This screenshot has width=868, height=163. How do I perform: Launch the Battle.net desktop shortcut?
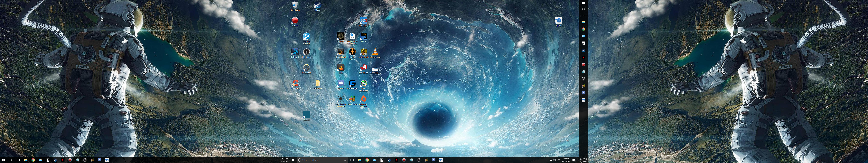coord(295,53)
